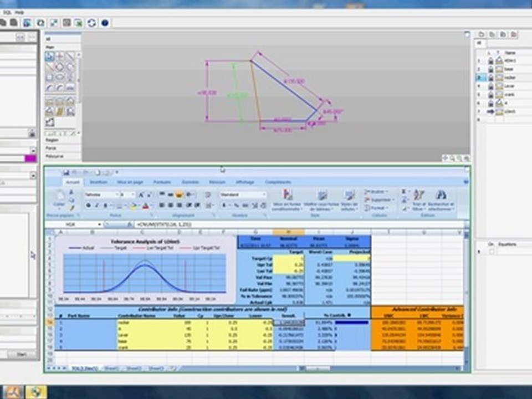The image size is (532, 399).
Task: Click the Supprimer button in Cellules group
Action: (x=379, y=200)
